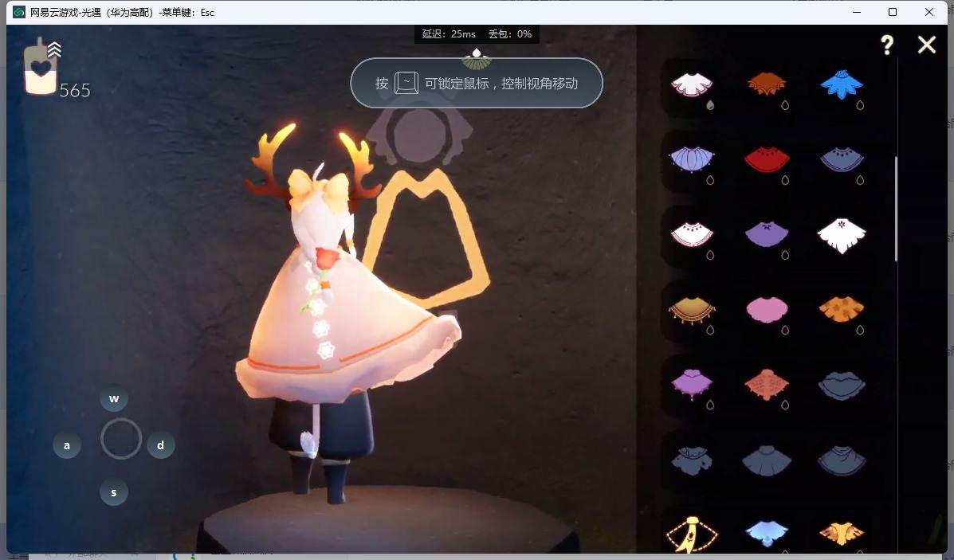
Task: Select the rust-orange spiky cape
Action: click(x=767, y=84)
